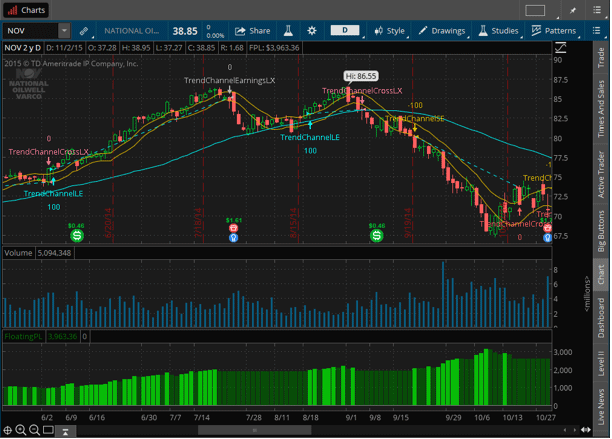The height and width of the screenshot is (439, 612).
Task: Click the pin icon in title bar
Action: (x=573, y=10)
